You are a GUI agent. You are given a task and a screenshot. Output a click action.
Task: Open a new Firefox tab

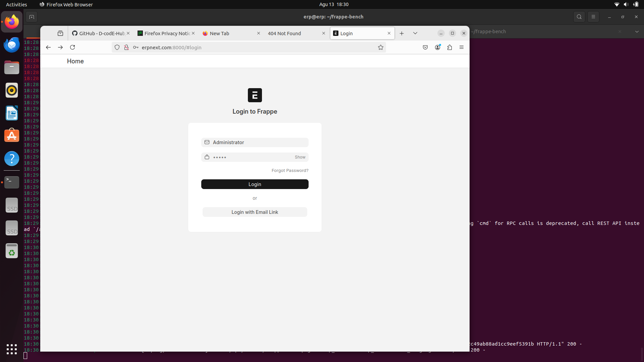402,33
